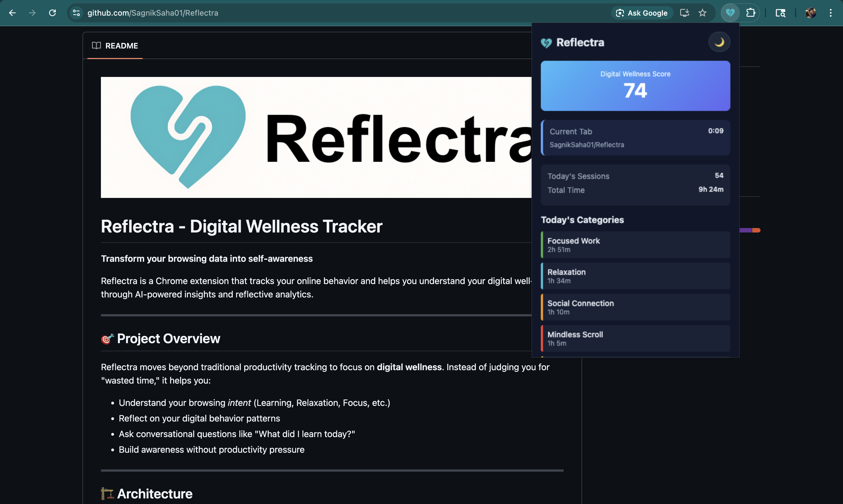843x504 pixels.
Task: Toggle dark mode with the moon button
Action: coord(719,42)
